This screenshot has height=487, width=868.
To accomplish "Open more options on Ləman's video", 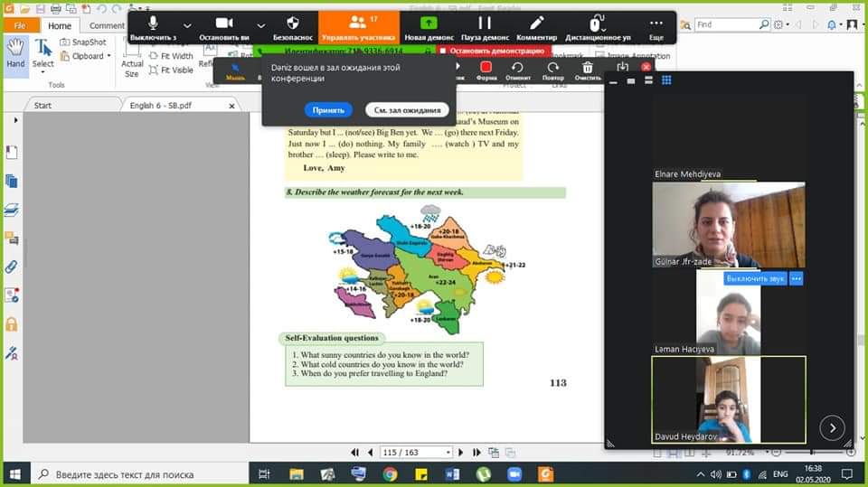I will [x=796, y=278].
